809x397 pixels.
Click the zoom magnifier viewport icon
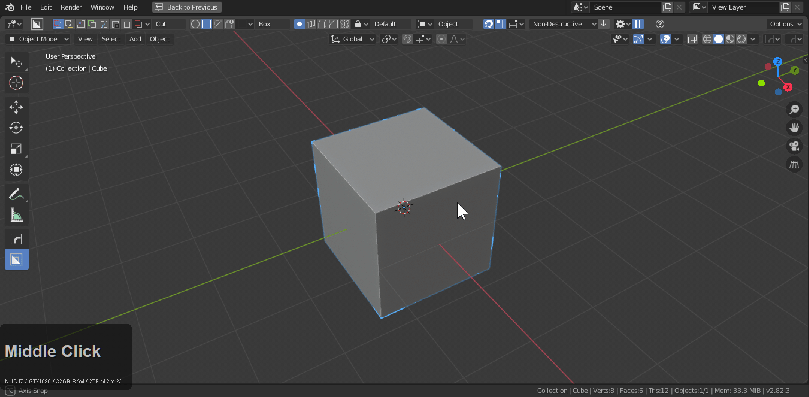click(x=794, y=109)
